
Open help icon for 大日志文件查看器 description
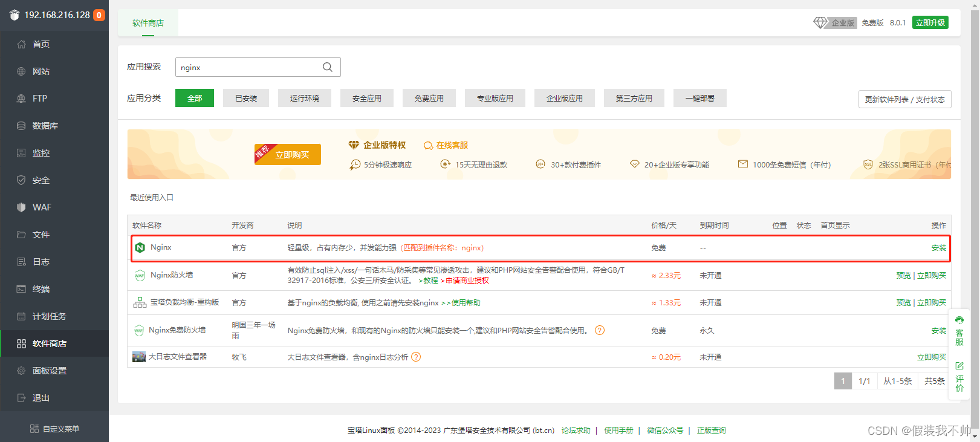pyautogui.click(x=416, y=357)
